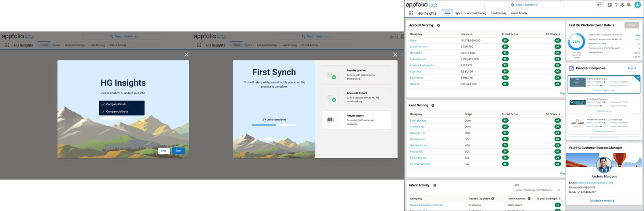644x211 pixels.
Task: Open the Intent Activity tab in the dashboard view
Action: click(519, 13)
